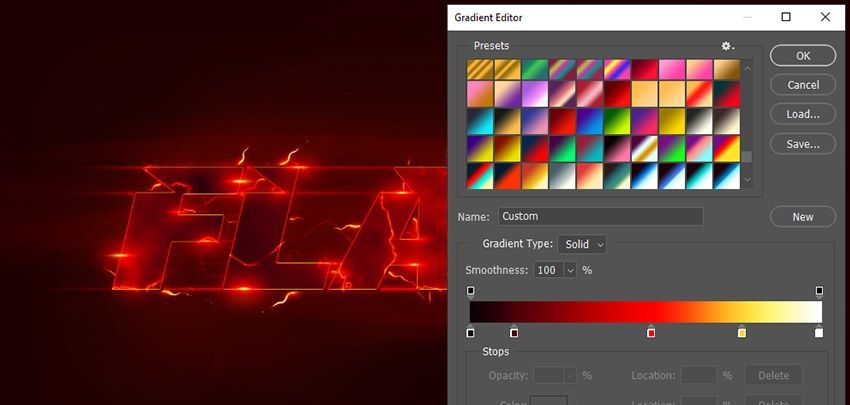Viewport: 850px width, 405px height.
Task: Select the yellow color stop
Action: (x=742, y=332)
